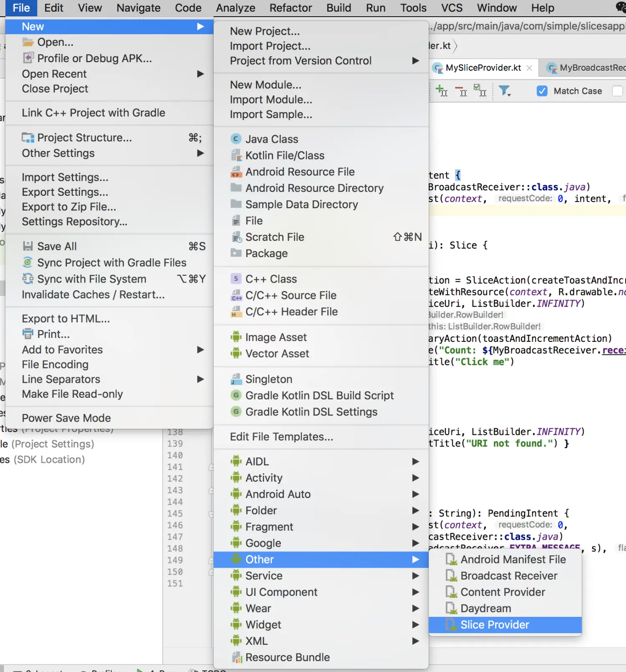Select Import Module... entry
Screen dimensions: 626x672
coord(321,100)
